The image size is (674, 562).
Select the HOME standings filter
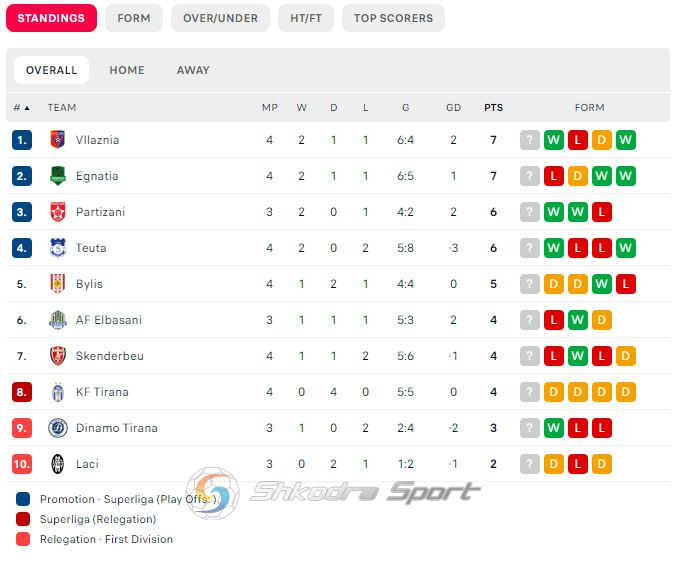[127, 70]
